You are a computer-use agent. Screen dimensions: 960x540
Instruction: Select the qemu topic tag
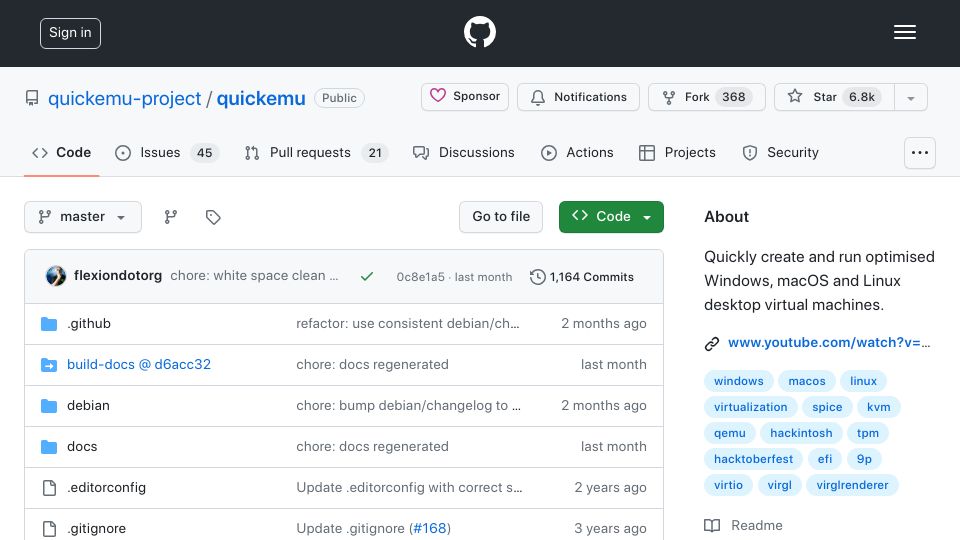730,433
